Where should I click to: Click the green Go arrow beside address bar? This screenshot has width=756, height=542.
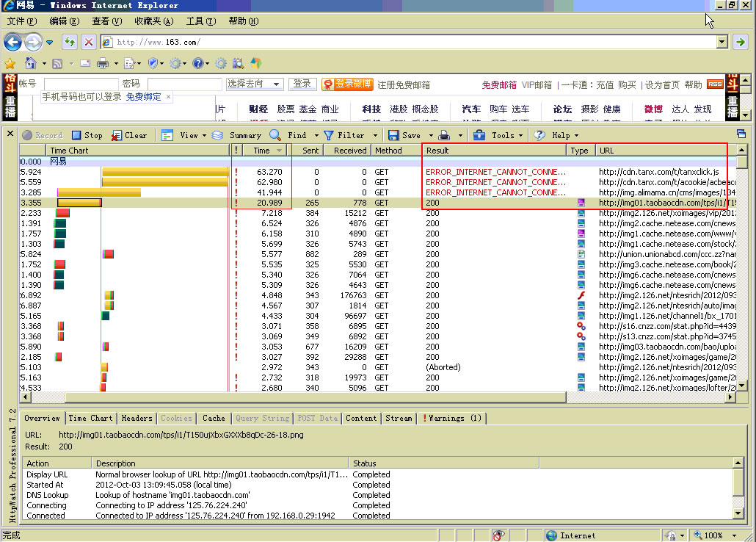point(741,42)
